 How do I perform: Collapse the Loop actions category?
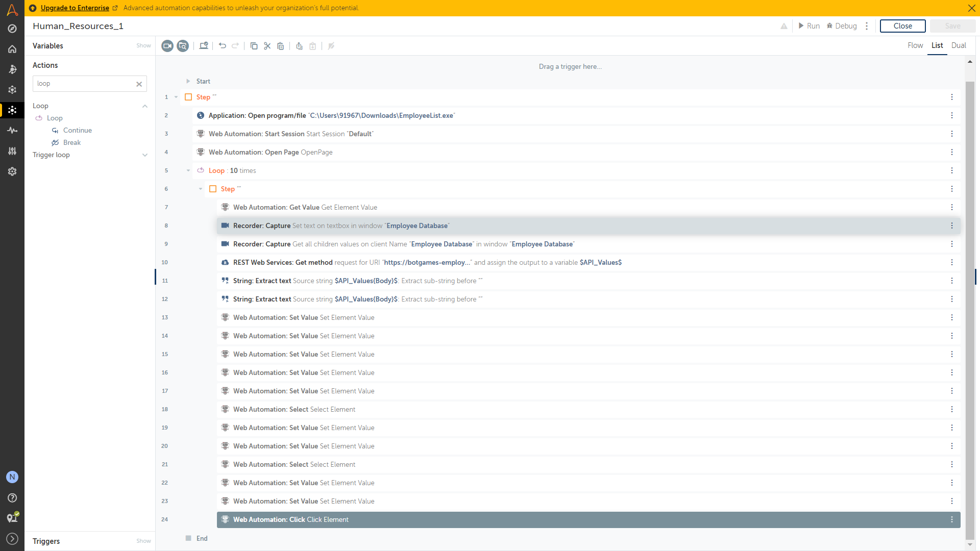pos(145,106)
